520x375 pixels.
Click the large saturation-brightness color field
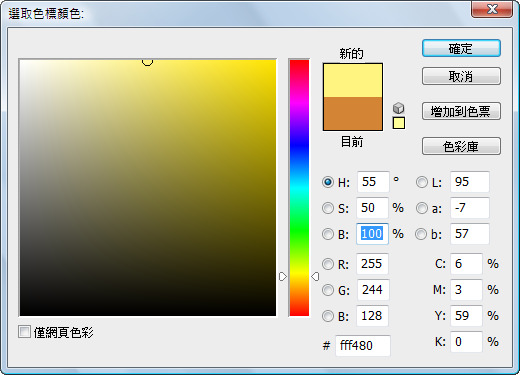(148, 188)
